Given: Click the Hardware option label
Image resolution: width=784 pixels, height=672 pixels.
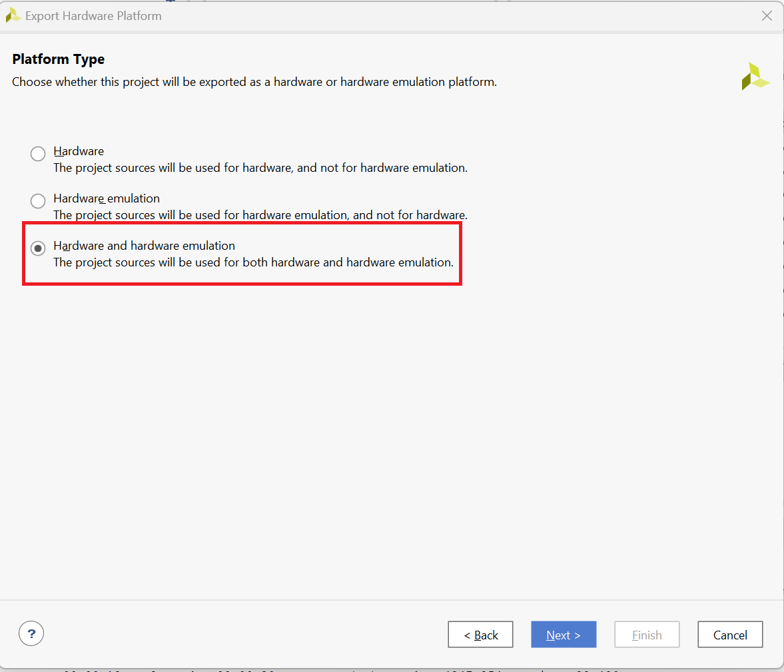Looking at the screenshot, I should coord(79,151).
